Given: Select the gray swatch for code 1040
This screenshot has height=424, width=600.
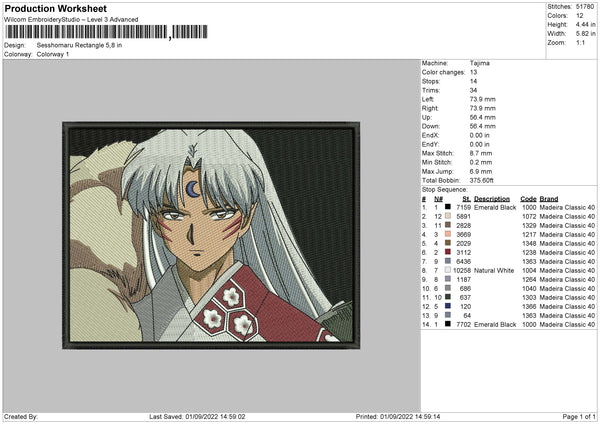Looking at the screenshot, I should tap(448, 288).
